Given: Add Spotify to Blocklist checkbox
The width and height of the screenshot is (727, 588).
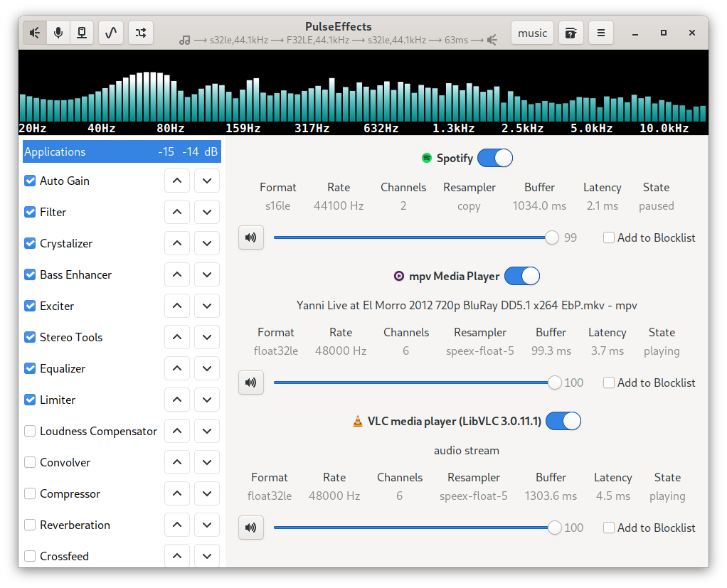Looking at the screenshot, I should click(609, 237).
